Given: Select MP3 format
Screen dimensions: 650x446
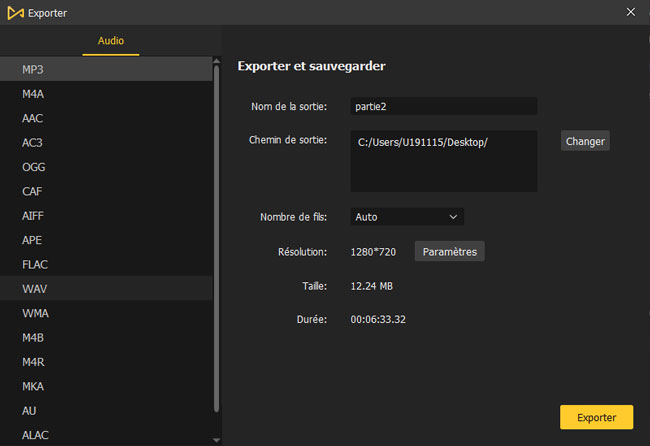Looking at the screenshot, I should click(x=106, y=69).
